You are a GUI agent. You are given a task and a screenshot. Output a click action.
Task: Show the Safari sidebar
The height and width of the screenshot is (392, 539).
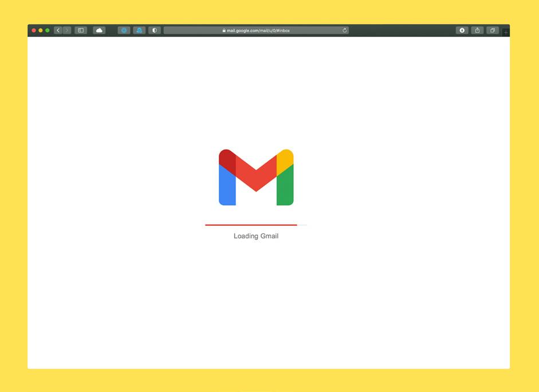tap(81, 30)
